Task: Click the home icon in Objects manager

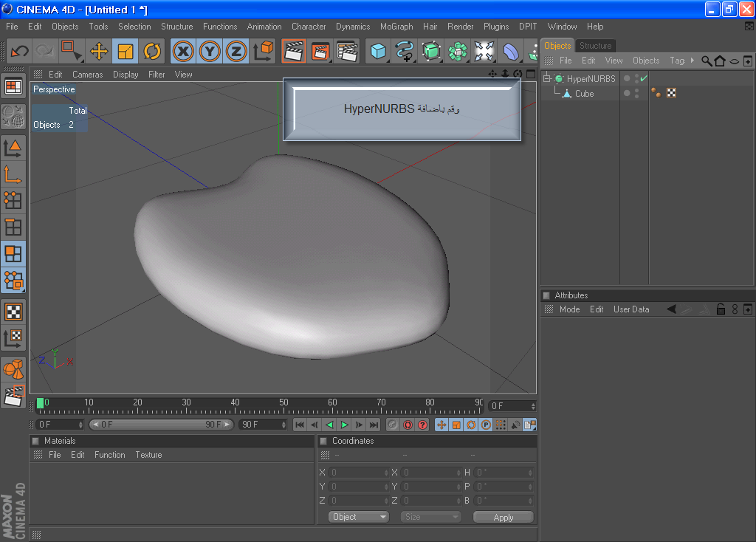Action: coord(720,61)
